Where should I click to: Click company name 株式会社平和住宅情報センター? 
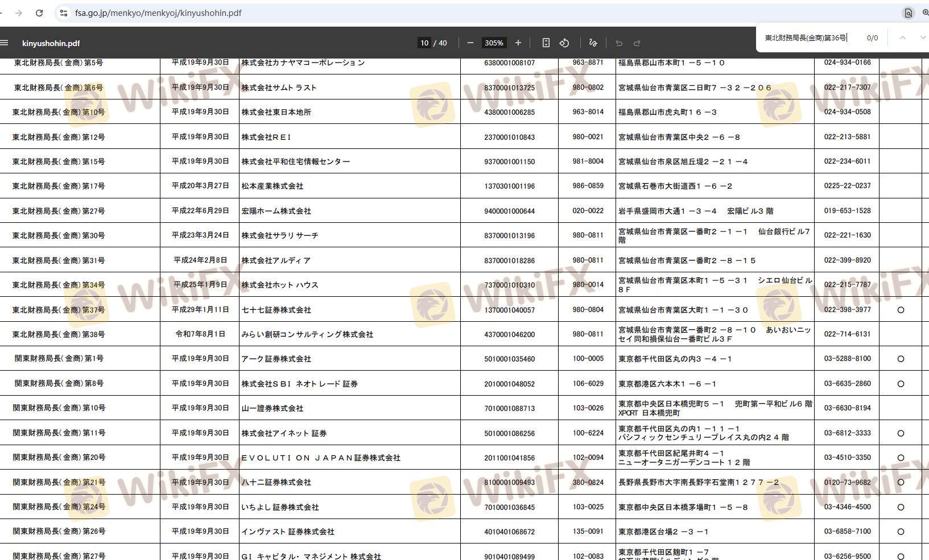[296, 161]
